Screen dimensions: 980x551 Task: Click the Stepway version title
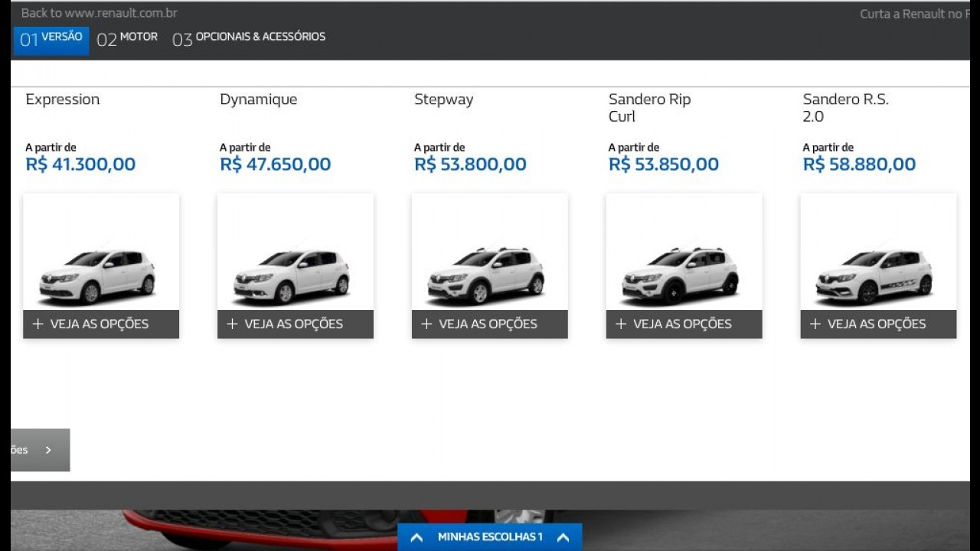(x=444, y=99)
